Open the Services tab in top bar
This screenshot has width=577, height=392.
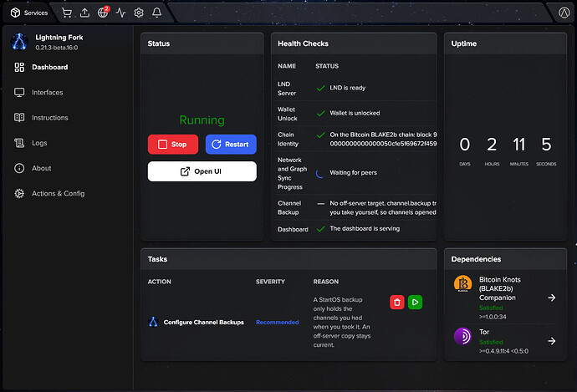pos(29,13)
